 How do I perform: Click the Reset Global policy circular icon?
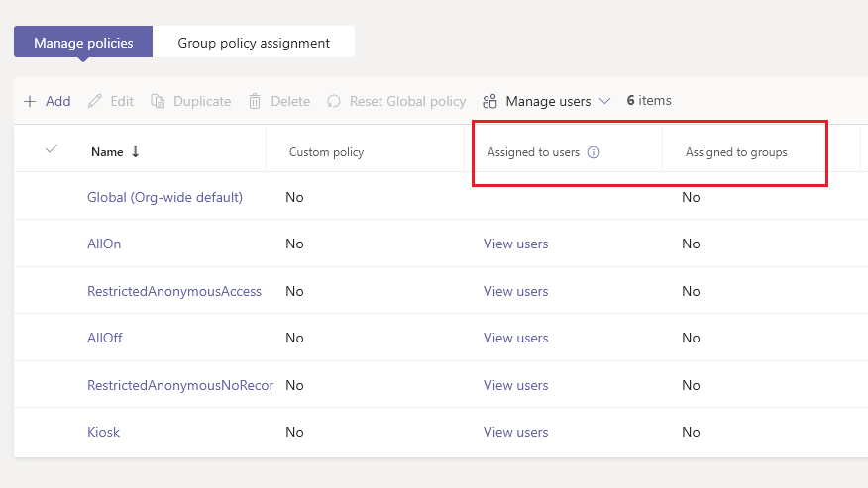pyautogui.click(x=334, y=101)
